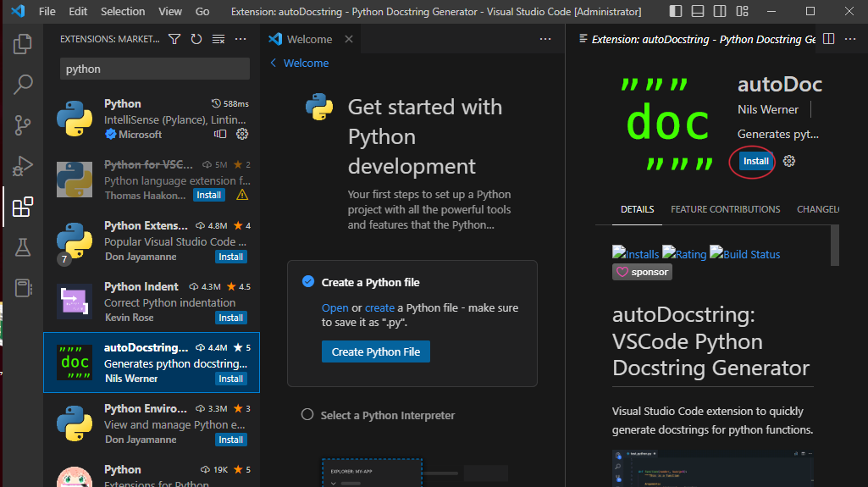Close the Welcome tab
This screenshot has width=868, height=487.
click(349, 39)
